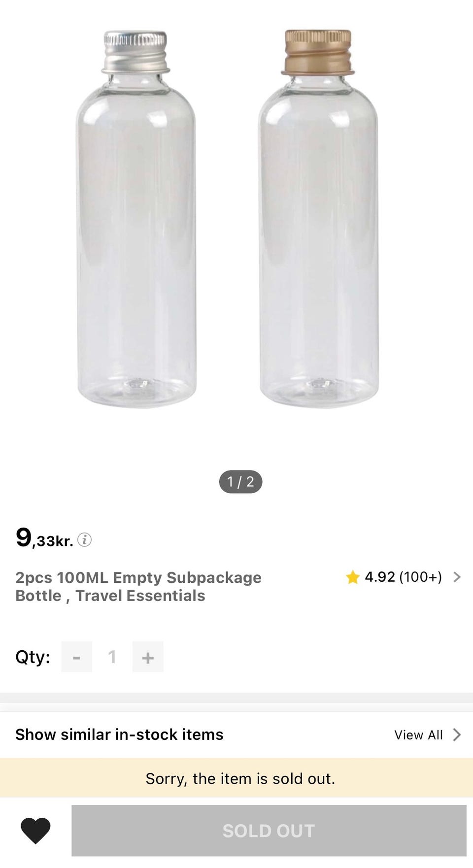Viewport: 473px width, 868px height.
Task: Open the 4.92 rating score
Action: pos(380,577)
